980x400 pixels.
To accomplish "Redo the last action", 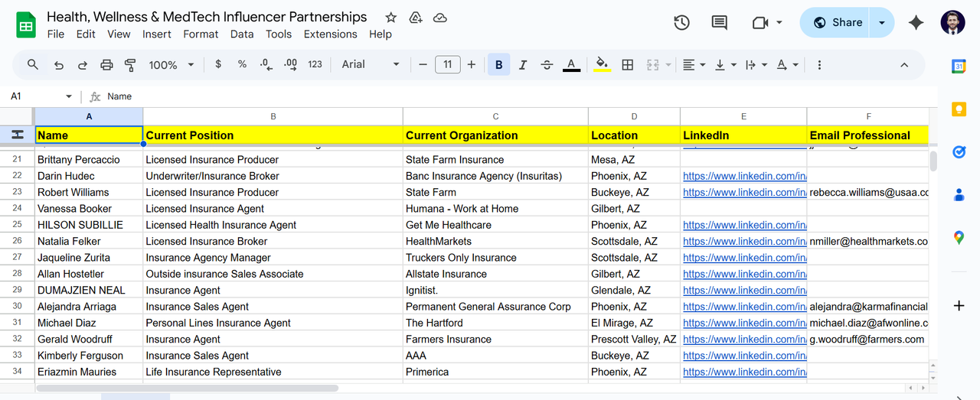I will [x=82, y=65].
